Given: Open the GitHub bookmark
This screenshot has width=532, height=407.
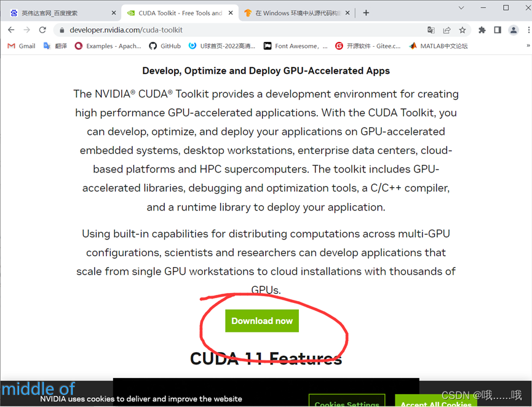Looking at the screenshot, I should (x=165, y=46).
